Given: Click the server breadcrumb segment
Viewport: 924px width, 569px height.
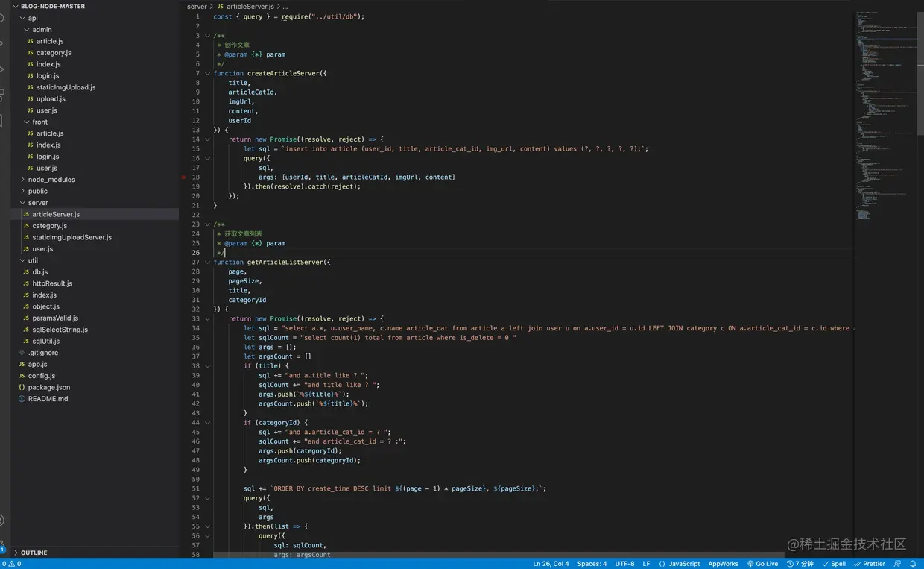Looking at the screenshot, I should 197,7.
